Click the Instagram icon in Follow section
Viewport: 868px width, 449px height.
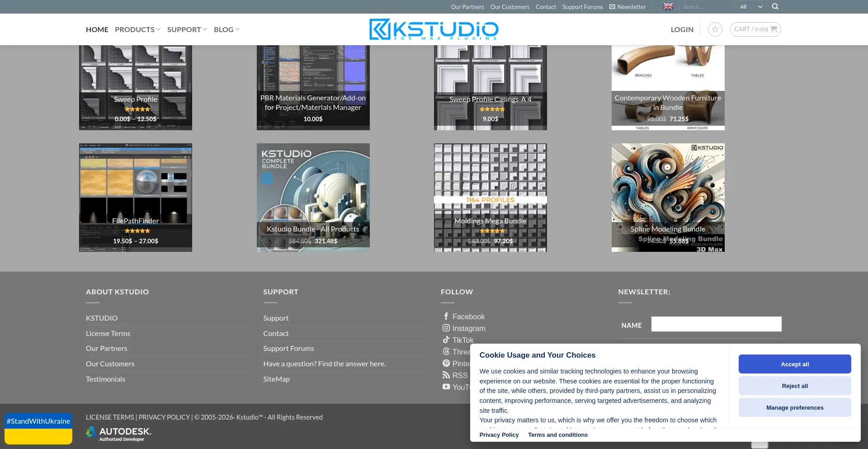click(446, 328)
